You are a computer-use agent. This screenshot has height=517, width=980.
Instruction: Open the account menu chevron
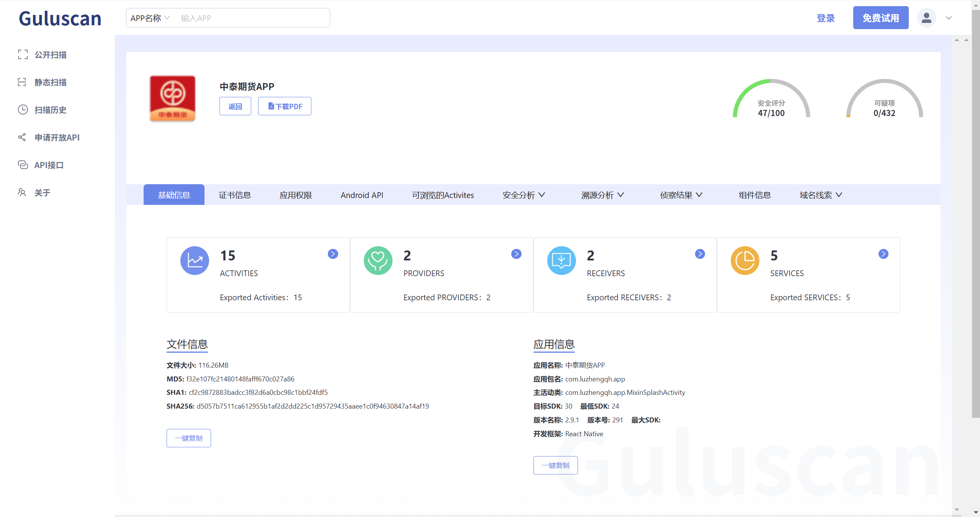pyautogui.click(x=949, y=18)
